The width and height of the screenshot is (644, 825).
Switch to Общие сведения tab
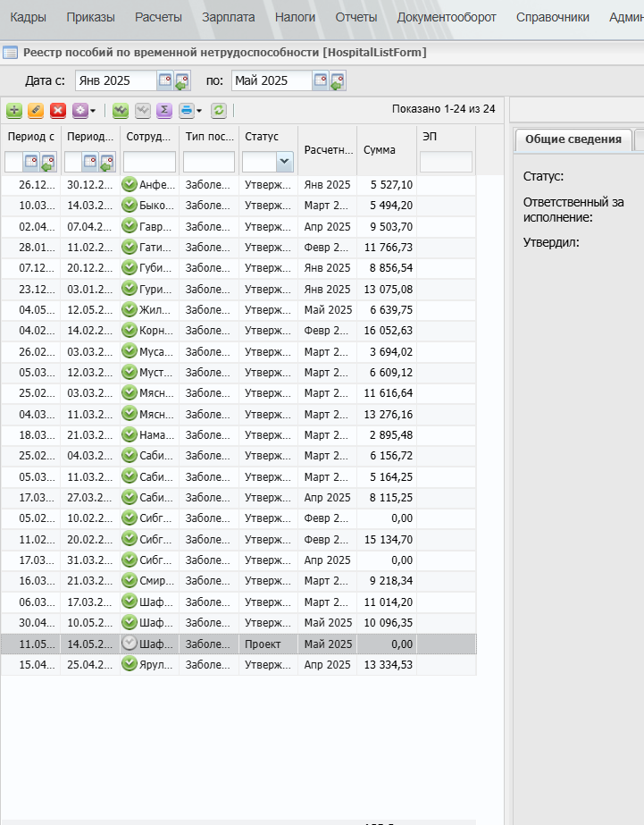coord(573,139)
